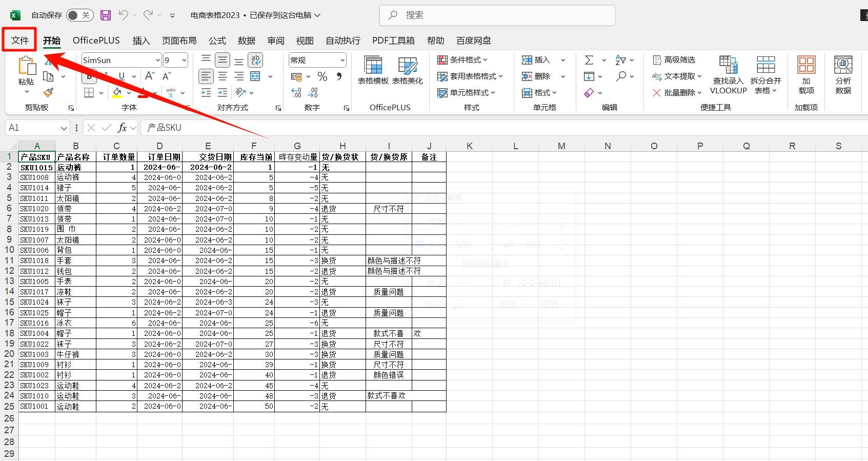Open the 文件 File tab
The height and width of the screenshot is (461, 868).
tap(19, 41)
